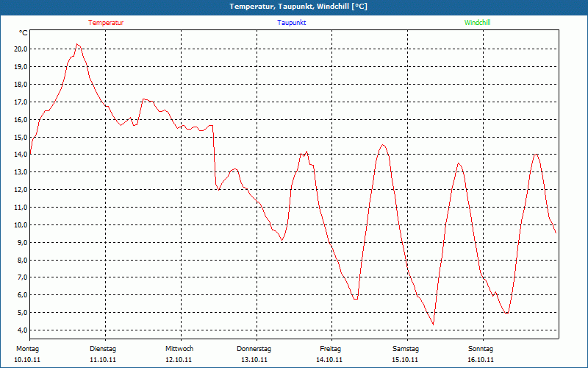Click the 12,0 y-axis label
Screen dimensions: 588x368
tap(21, 190)
